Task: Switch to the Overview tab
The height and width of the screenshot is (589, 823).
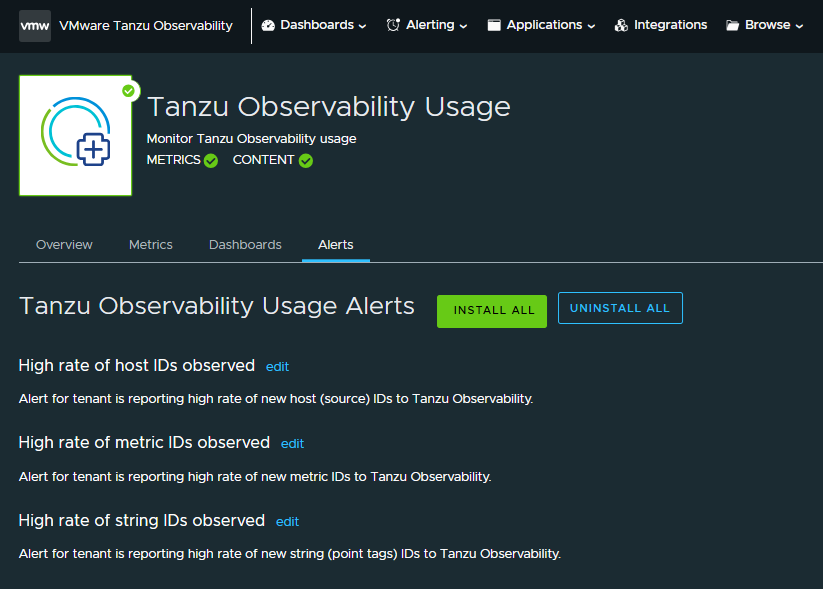Action: pyautogui.click(x=64, y=245)
